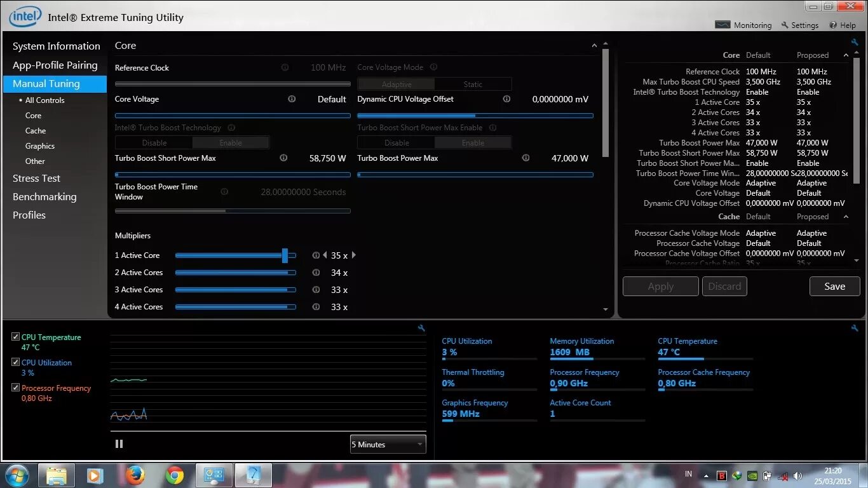Click the Turbo Boost Power Time Window info icon
The image size is (868, 488).
(224, 191)
